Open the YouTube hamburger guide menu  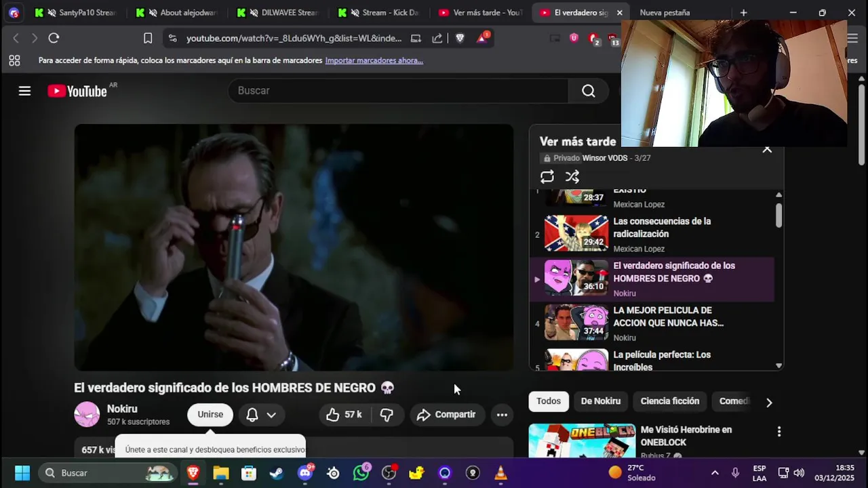pos(24,91)
